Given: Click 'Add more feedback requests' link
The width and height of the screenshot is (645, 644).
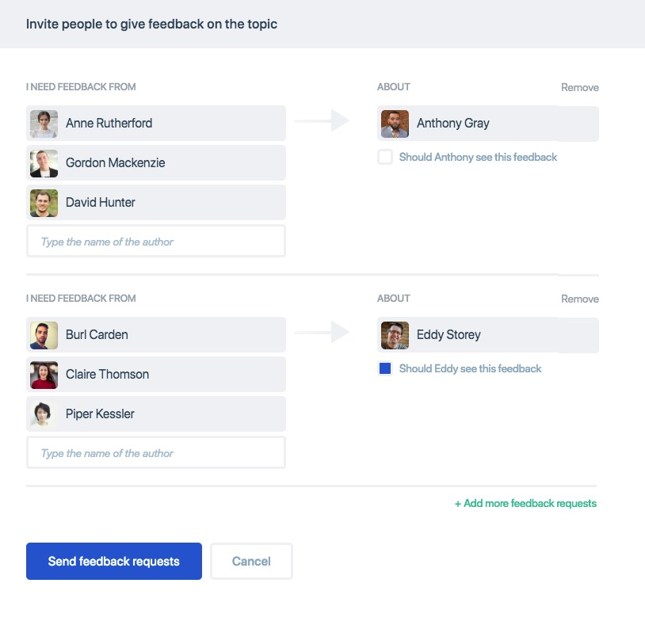Looking at the screenshot, I should click(x=525, y=504).
